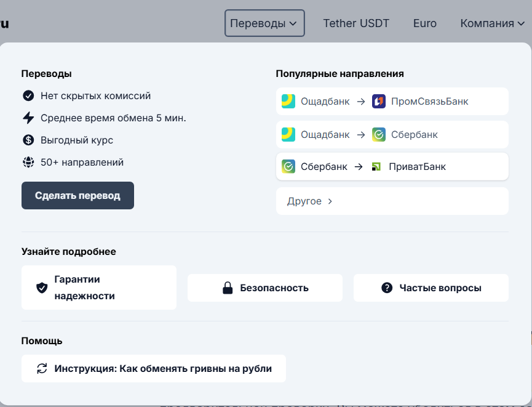532x407 pixels.
Task: Click the shield icon in Гарантии надежности
Action: [42, 288]
